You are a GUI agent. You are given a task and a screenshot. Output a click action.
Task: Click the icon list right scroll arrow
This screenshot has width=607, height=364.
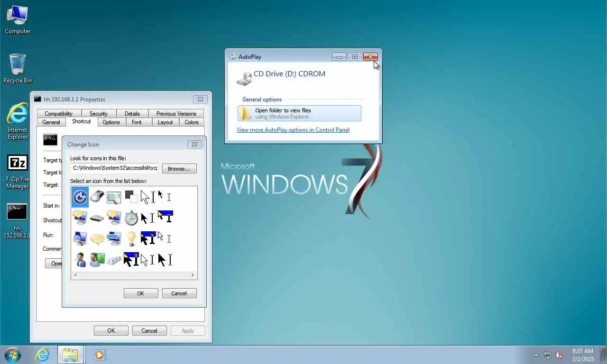point(193,275)
